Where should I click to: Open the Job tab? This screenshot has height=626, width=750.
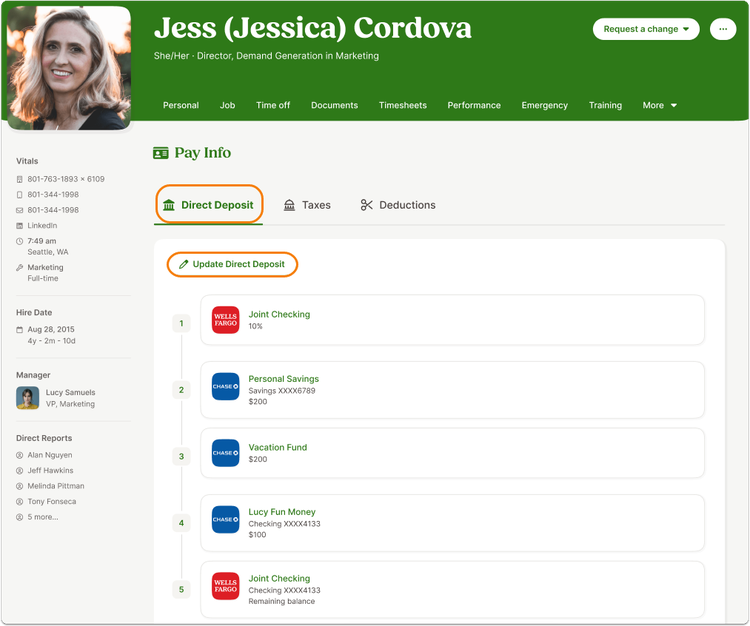click(227, 105)
